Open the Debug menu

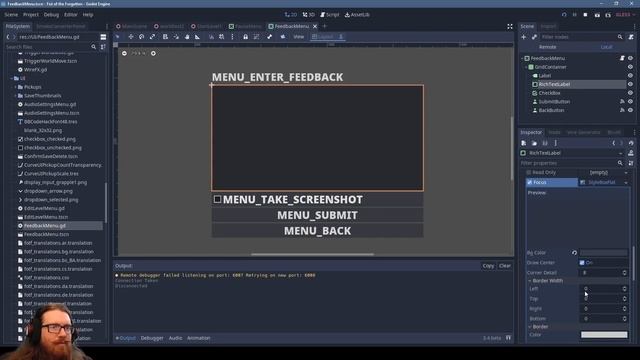pyautogui.click(x=51, y=15)
